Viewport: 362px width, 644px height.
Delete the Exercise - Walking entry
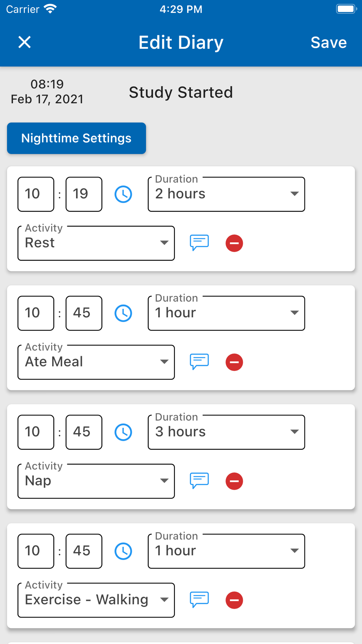click(234, 600)
